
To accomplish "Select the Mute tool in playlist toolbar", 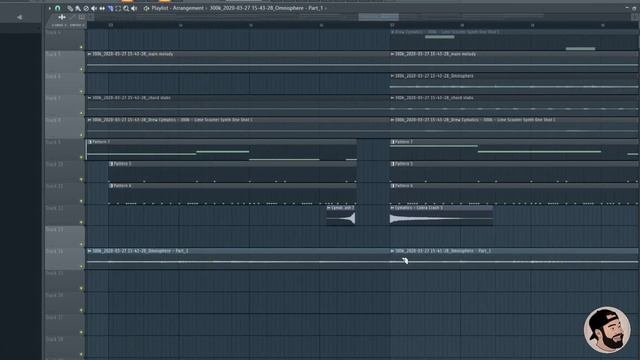I will [x=94, y=8].
